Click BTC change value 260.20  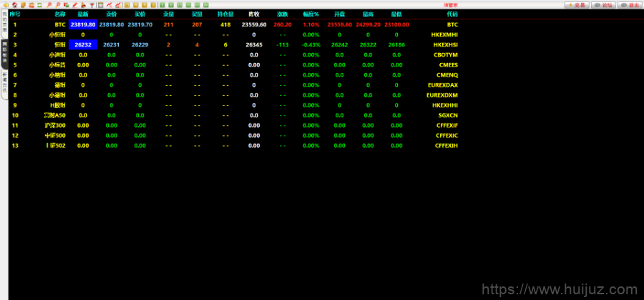tap(283, 24)
